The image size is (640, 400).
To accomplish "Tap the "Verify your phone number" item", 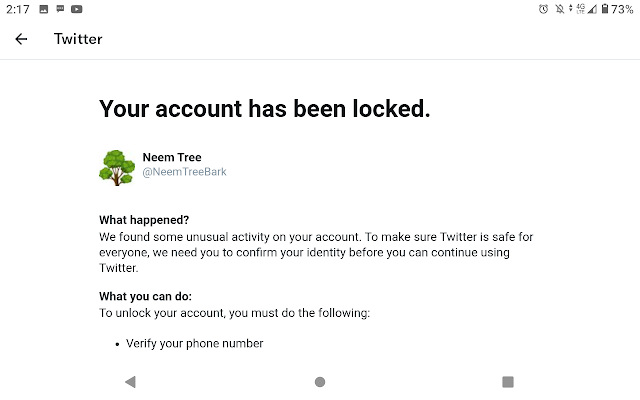I will click(x=194, y=343).
